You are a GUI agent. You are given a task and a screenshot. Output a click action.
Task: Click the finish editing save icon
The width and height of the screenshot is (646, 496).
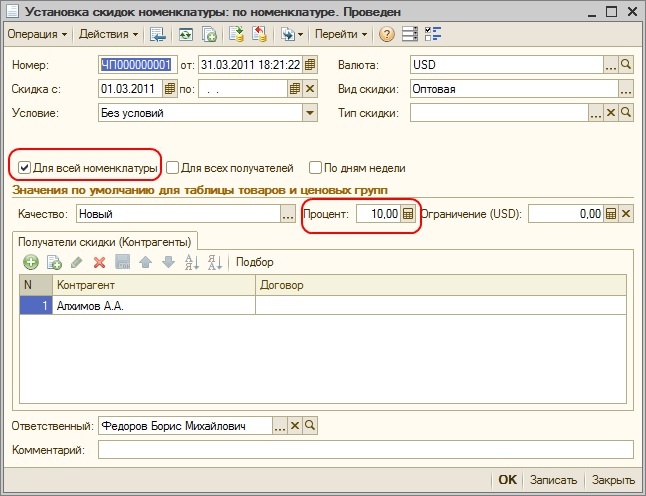click(x=122, y=262)
